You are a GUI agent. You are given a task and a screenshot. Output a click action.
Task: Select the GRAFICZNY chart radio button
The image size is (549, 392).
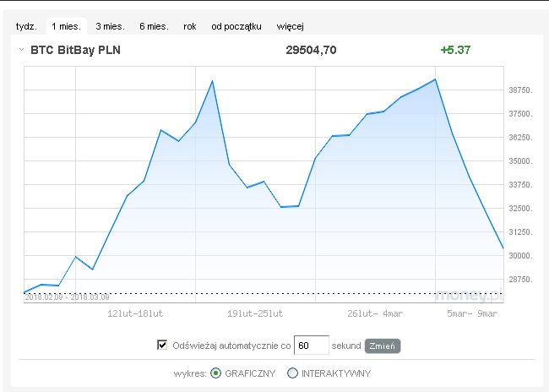point(215,373)
